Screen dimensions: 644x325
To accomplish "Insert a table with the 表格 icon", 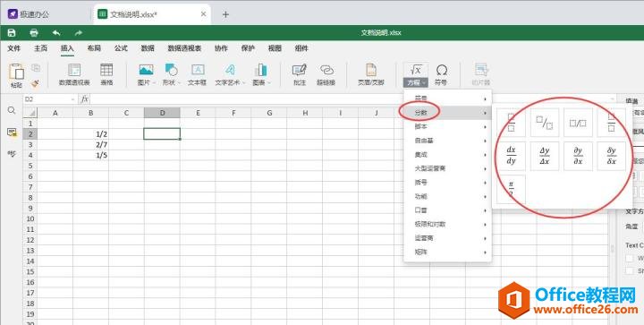I will pos(106,75).
